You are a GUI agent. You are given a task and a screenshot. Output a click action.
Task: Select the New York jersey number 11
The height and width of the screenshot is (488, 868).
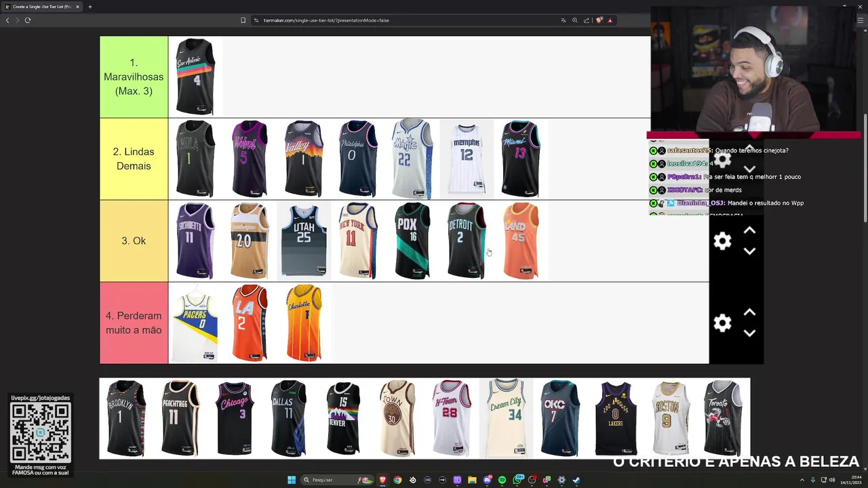click(x=358, y=241)
